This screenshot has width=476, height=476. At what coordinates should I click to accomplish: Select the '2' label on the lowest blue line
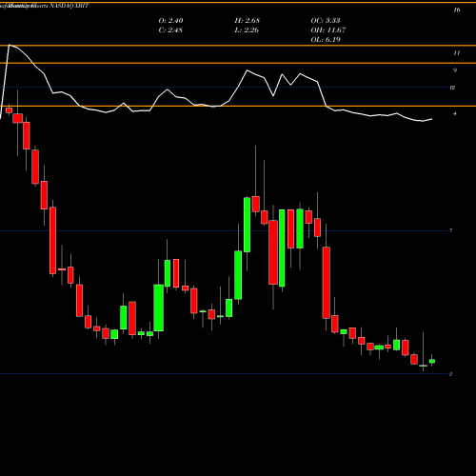tap(450, 374)
